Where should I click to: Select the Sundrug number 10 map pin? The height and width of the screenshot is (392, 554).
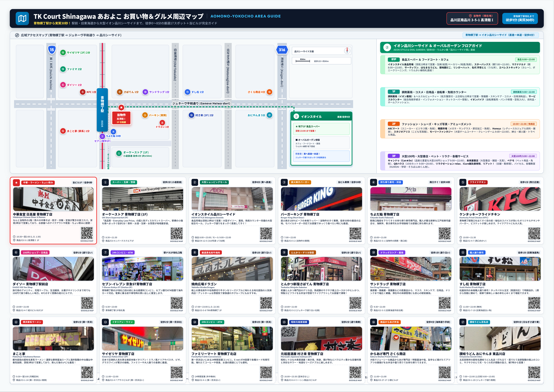pyautogui.click(x=145, y=92)
